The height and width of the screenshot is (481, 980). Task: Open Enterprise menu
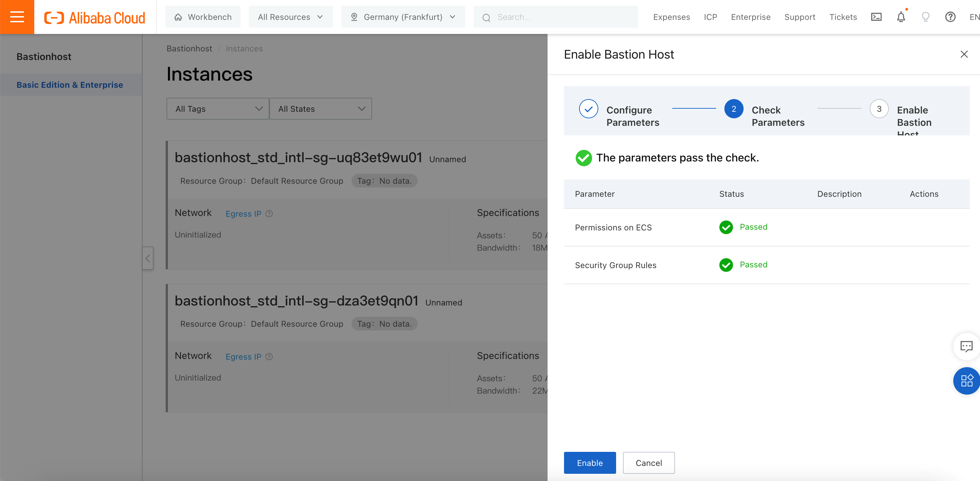(x=751, y=17)
